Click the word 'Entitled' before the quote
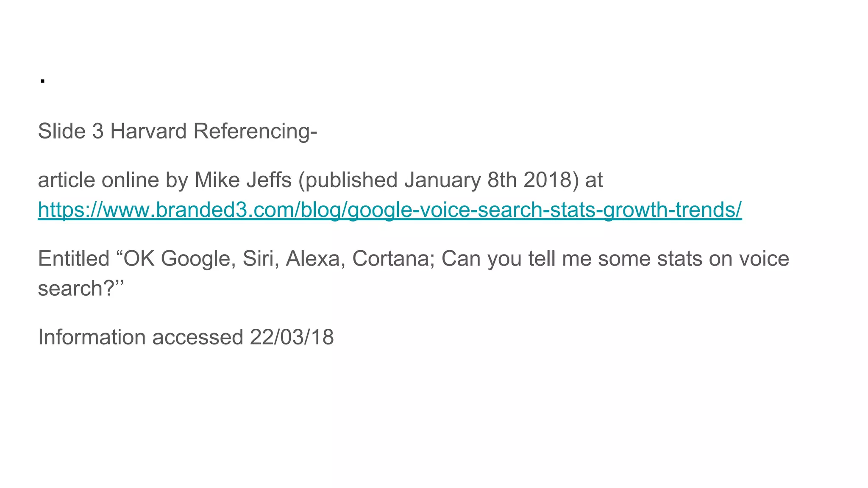This screenshot has height=488, width=868. pyautogui.click(x=74, y=259)
